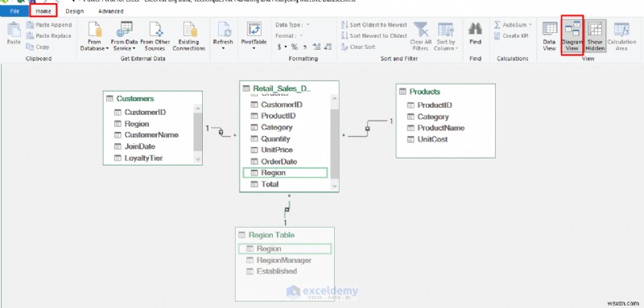Click Clear Sort in ribbon

click(358, 47)
